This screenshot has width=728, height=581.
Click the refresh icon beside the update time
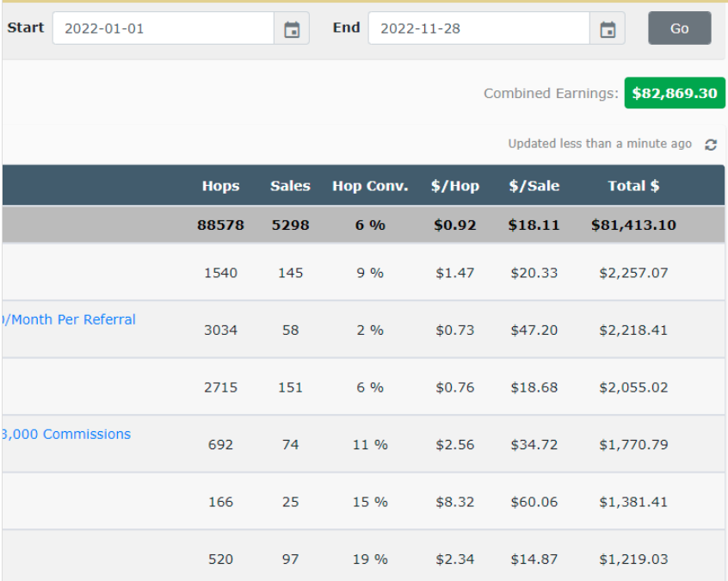710,145
